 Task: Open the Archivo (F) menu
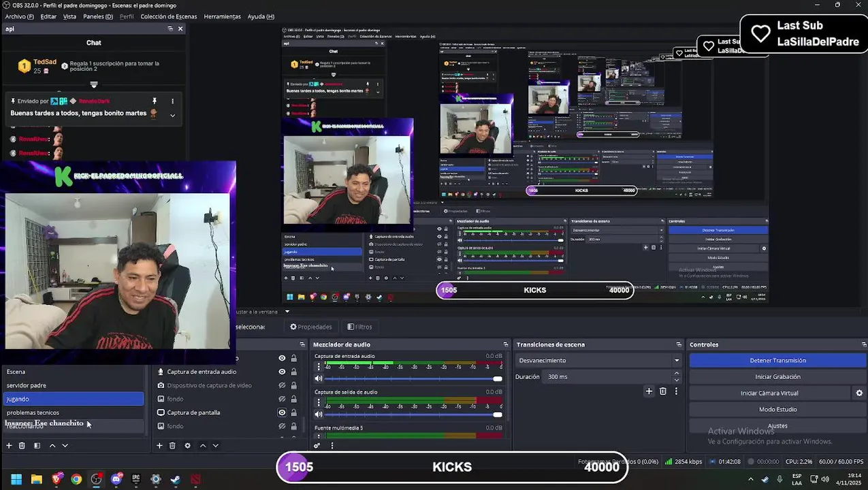(20, 16)
